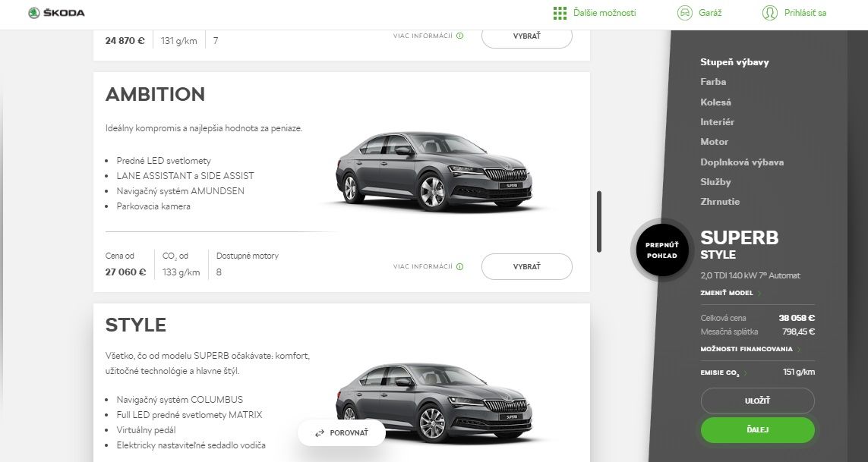Screen dimensions: 868x462
Task: Click the STYLE heading
Action: [136, 325]
